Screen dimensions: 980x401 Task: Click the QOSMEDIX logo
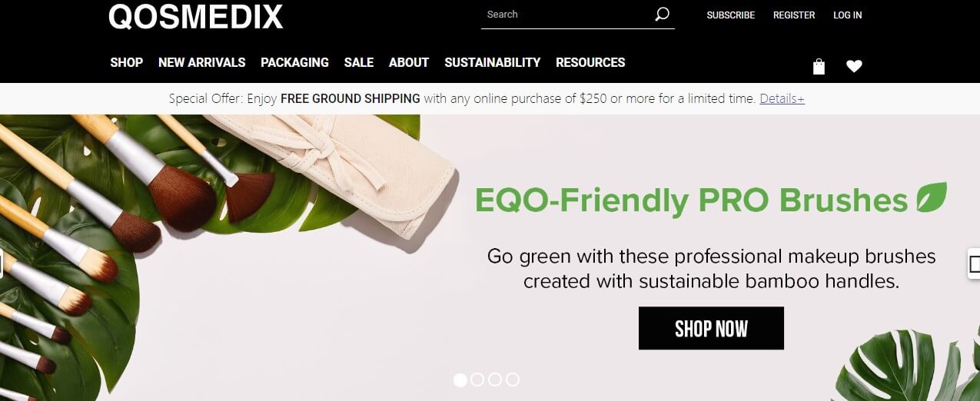(x=196, y=15)
